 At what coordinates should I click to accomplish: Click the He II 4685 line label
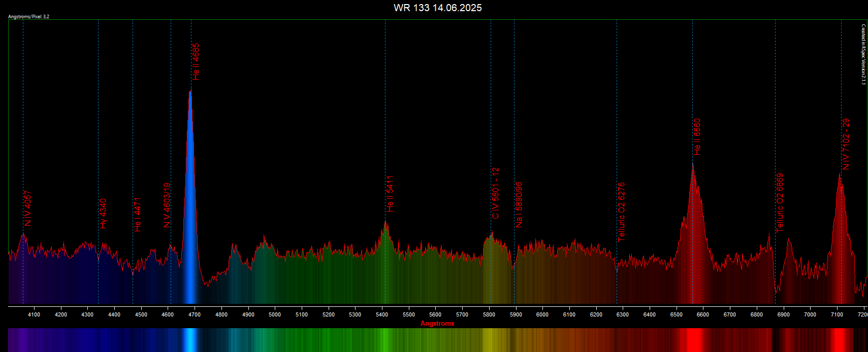tap(196, 62)
